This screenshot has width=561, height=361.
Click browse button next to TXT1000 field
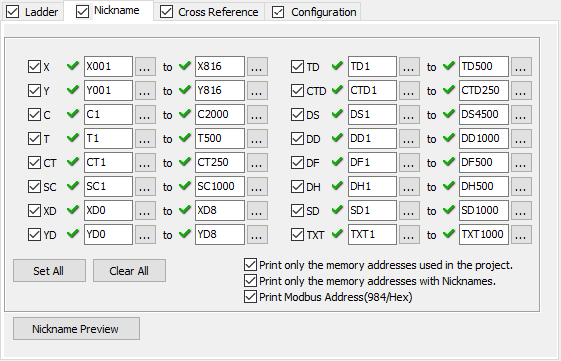click(x=521, y=235)
